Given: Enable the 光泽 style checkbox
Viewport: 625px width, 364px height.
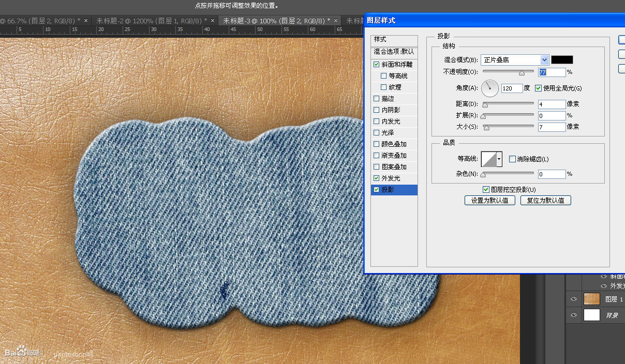Looking at the screenshot, I should click(x=376, y=133).
